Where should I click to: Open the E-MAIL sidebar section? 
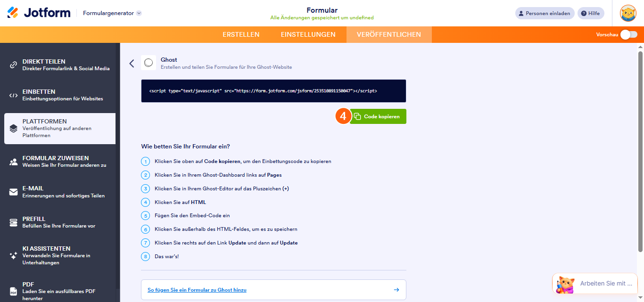coord(60,192)
